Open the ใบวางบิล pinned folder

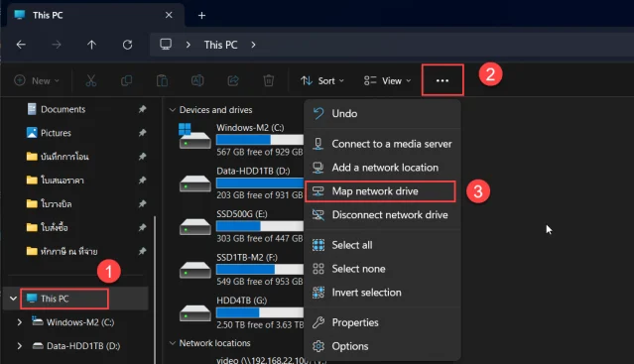point(57,203)
